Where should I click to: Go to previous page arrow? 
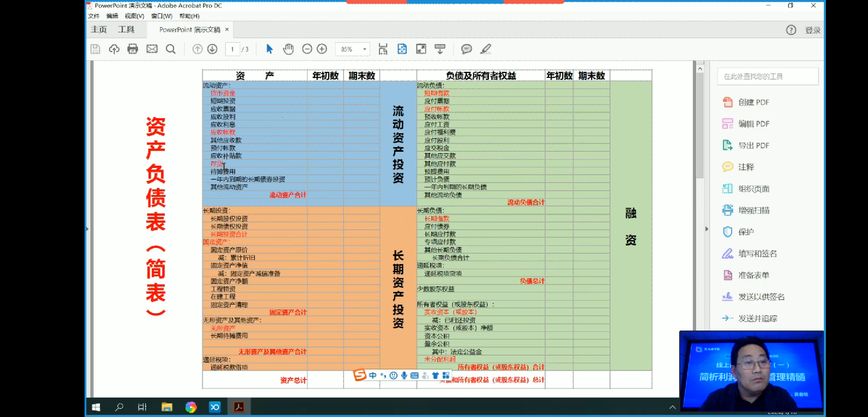[197, 49]
